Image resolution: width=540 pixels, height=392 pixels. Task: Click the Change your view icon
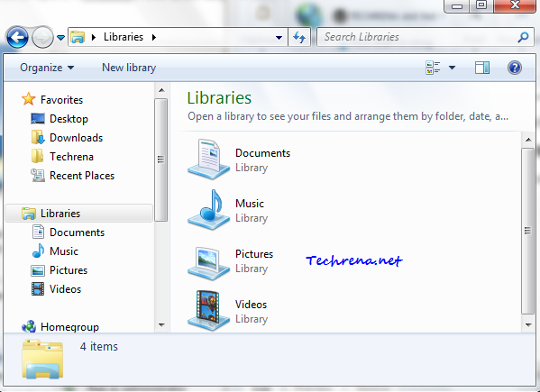(x=433, y=68)
